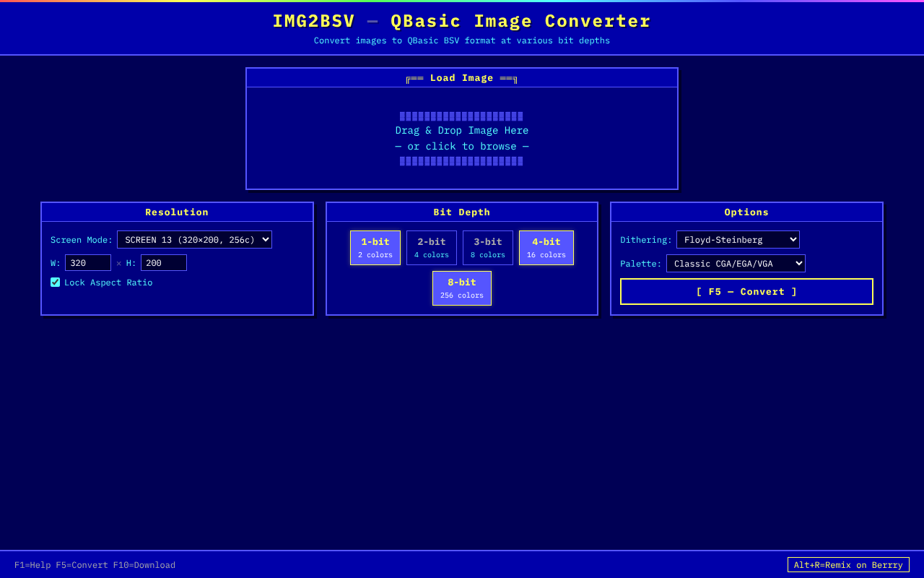Click the Dithering: label

tap(646, 240)
